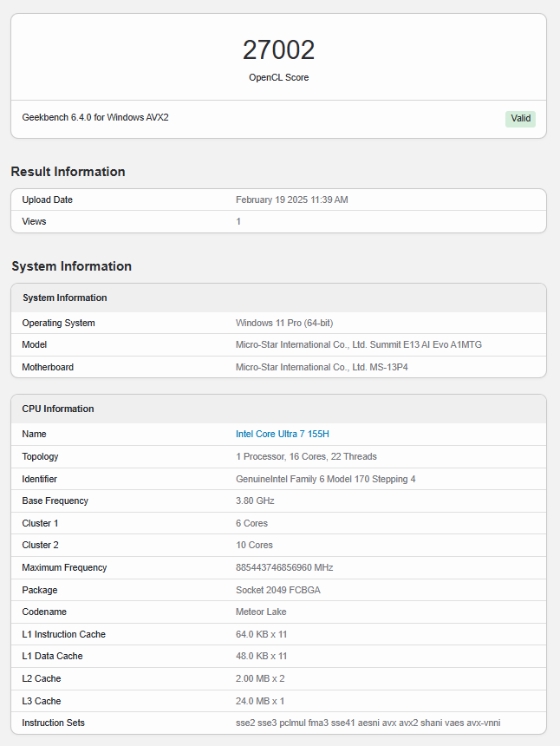Select the Socket 2049 FCBGA package value
The image size is (560, 746).
[278, 590]
